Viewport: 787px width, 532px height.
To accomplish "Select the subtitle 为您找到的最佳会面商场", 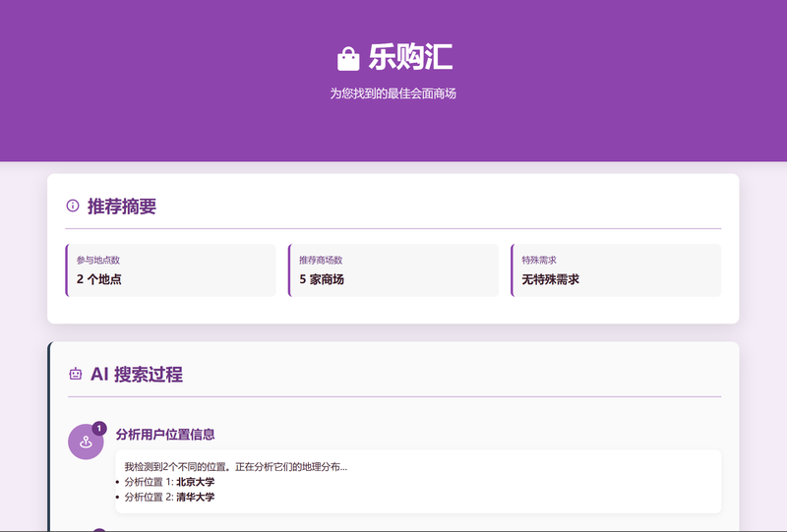I will click(x=393, y=94).
